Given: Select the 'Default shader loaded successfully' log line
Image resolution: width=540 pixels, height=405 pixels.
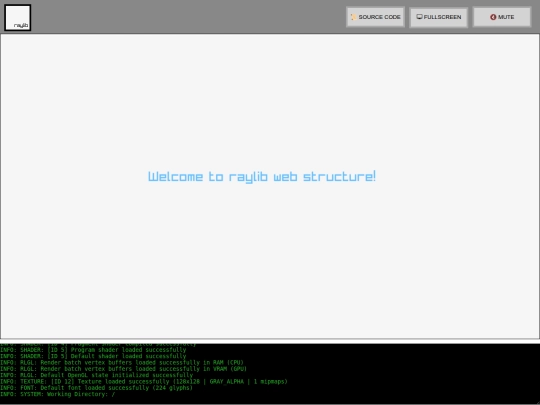Looking at the screenshot, I should point(93,356).
